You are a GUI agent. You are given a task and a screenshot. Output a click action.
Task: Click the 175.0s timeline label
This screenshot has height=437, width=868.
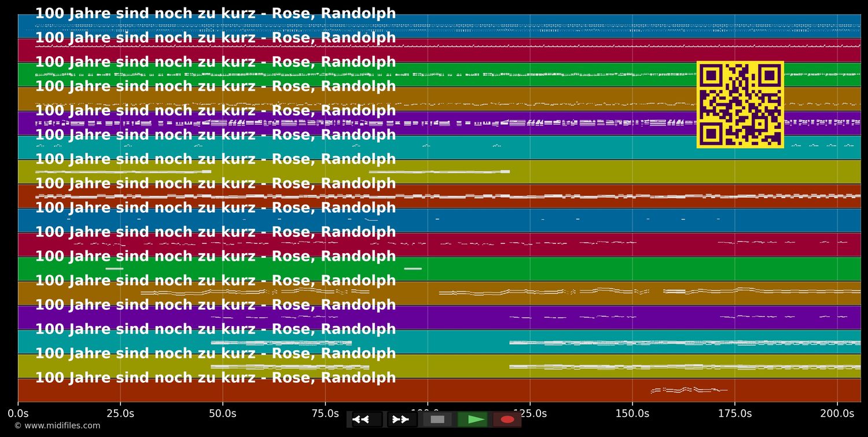click(735, 413)
